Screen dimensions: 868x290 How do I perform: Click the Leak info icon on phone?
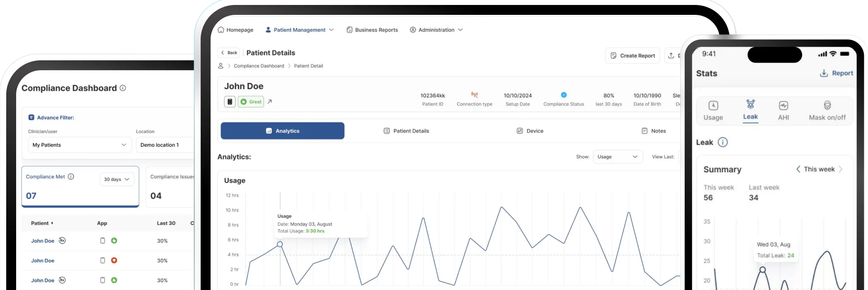722,142
